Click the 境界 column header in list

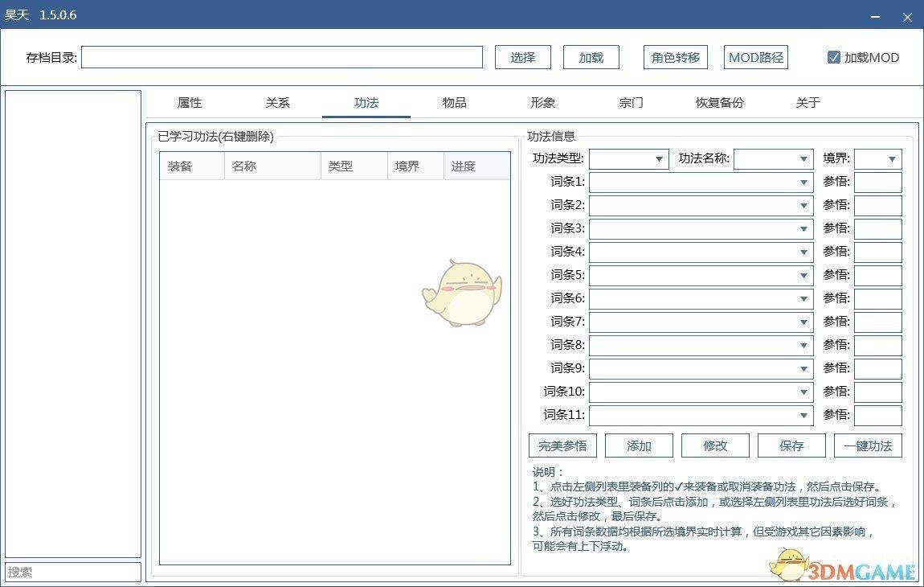(x=415, y=166)
